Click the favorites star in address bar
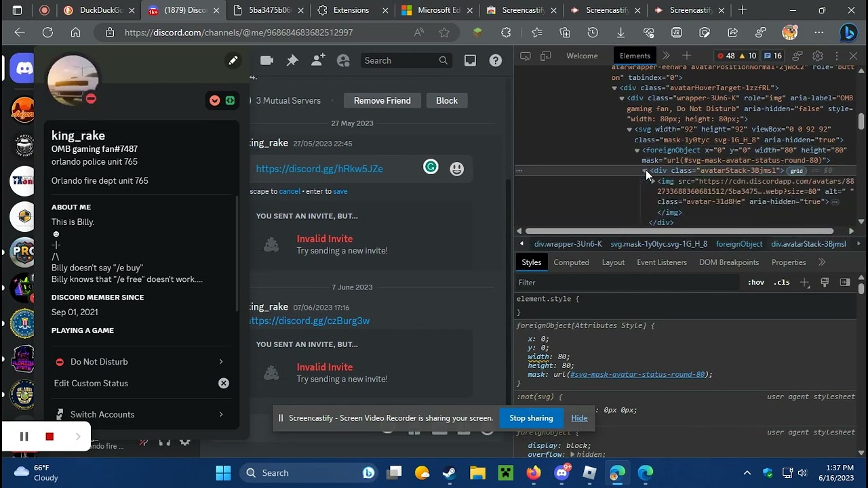This screenshot has height=488, width=868. pyautogui.click(x=444, y=33)
